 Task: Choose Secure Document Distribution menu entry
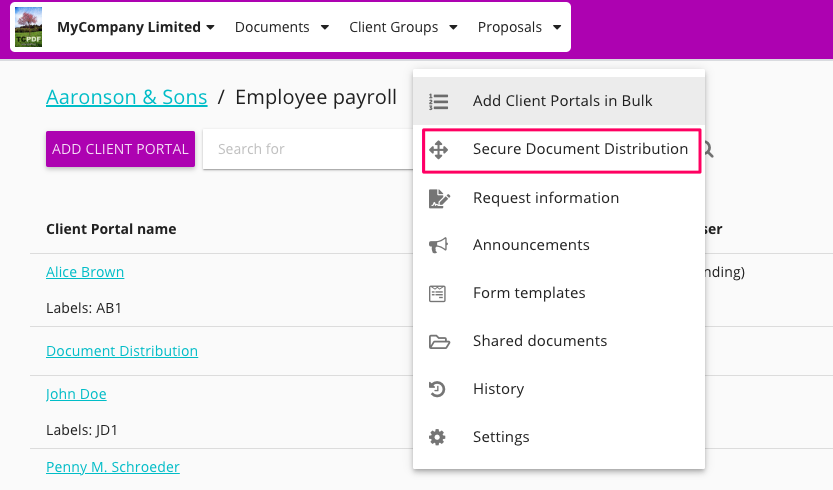click(580, 150)
